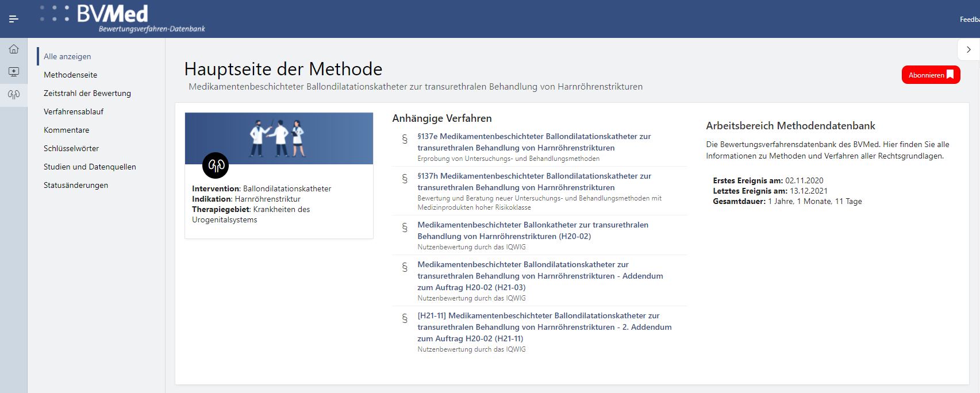Click section sign icon beside §137h procedure
980x393 pixels.
coord(405,179)
